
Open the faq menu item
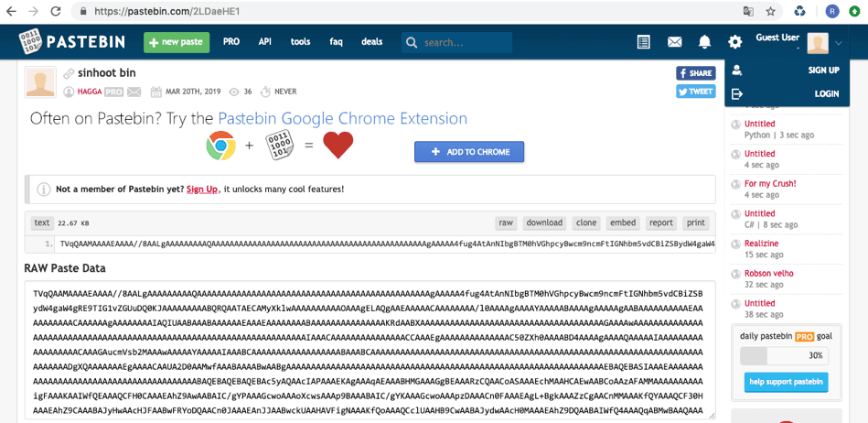point(336,41)
